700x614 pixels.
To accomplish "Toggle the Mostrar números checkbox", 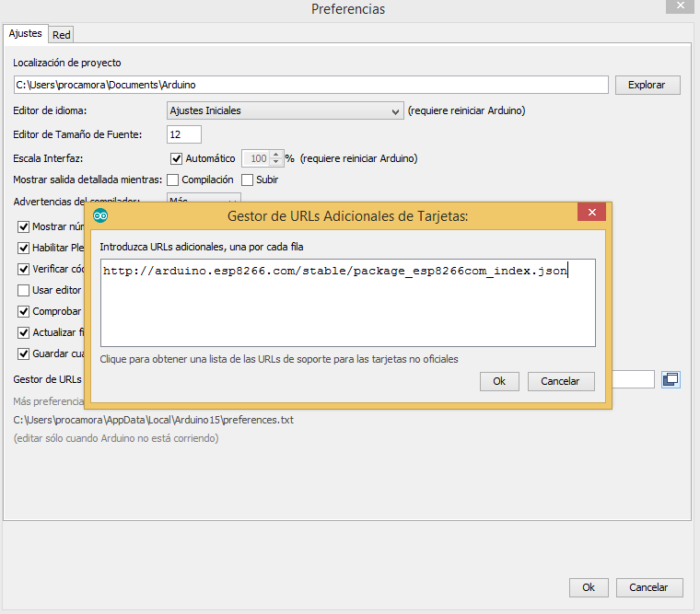I will click(24, 226).
